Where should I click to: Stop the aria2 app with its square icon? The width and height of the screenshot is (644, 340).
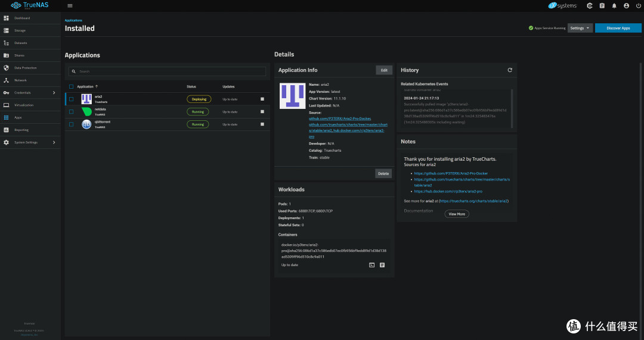pos(262,99)
